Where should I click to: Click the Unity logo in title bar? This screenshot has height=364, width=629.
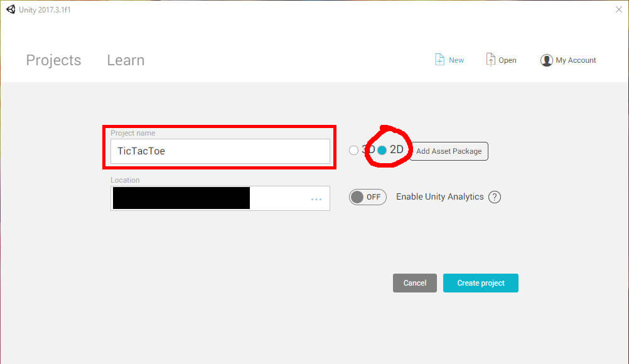(x=11, y=9)
